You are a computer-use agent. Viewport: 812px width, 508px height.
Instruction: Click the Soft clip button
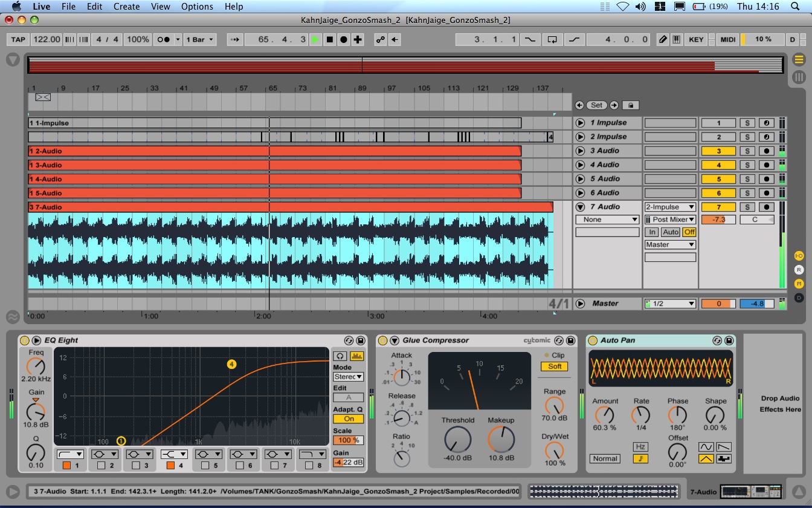coord(555,366)
